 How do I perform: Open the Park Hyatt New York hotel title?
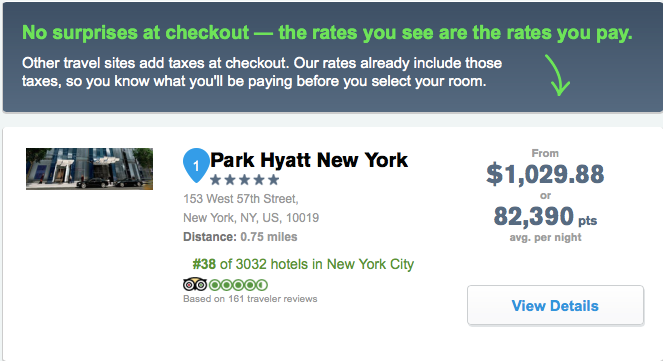pos(309,160)
